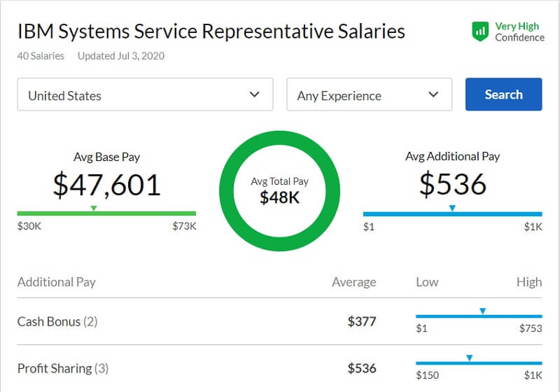Click the Very High Confidence label text
This screenshot has width=560, height=392.
point(519,31)
